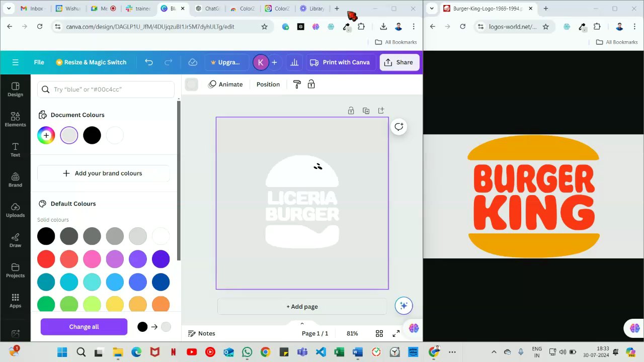Click Print with Canva
The height and width of the screenshot is (362, 644).
click(x=341, y=62)
